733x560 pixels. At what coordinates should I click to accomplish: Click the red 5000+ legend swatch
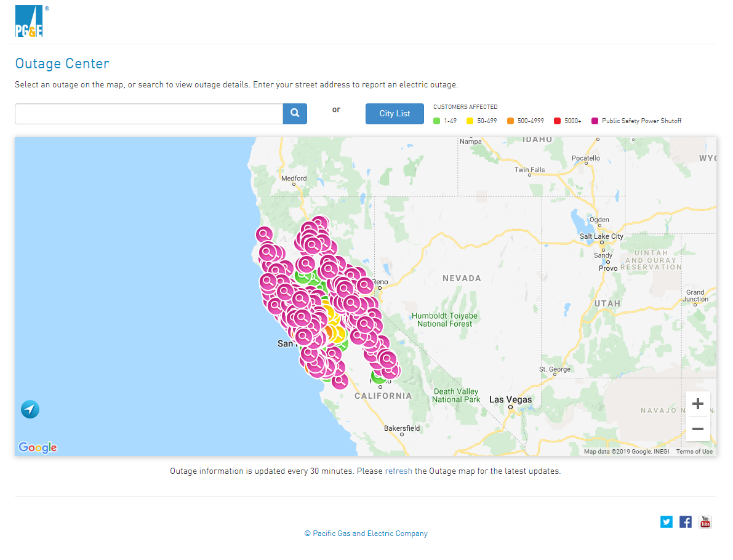pos(557,121)
